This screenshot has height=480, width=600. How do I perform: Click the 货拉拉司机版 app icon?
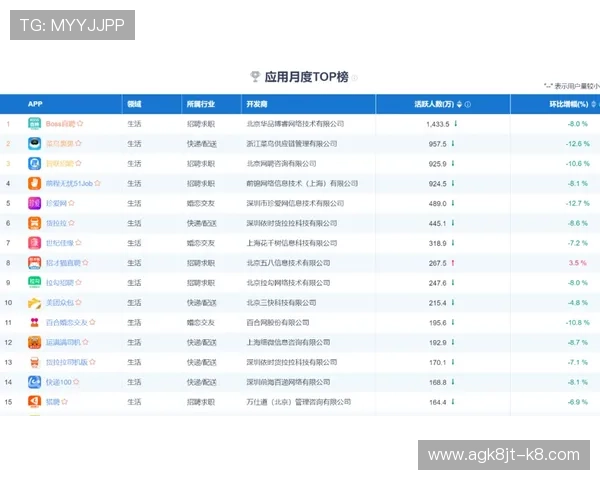[34, 362]
